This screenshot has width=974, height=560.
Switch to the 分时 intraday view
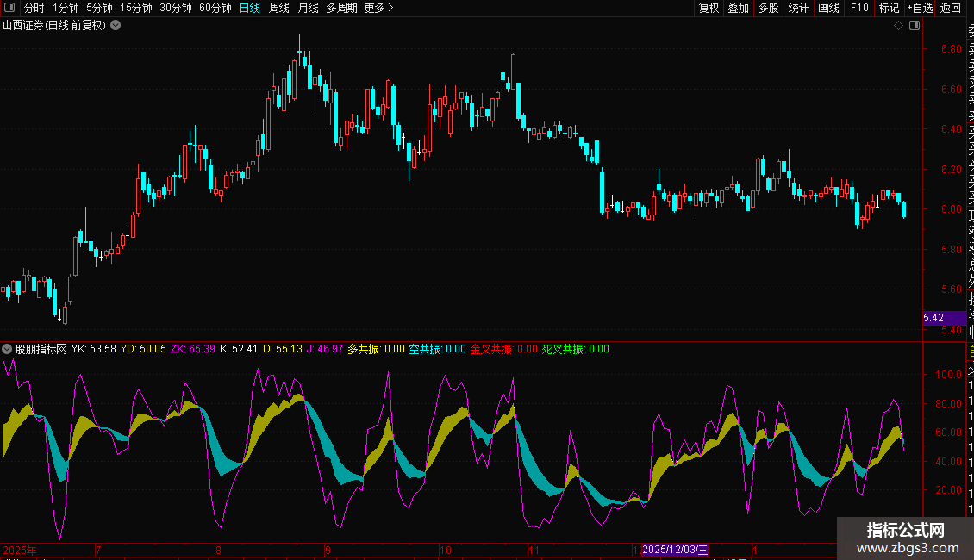click(34, 8)
